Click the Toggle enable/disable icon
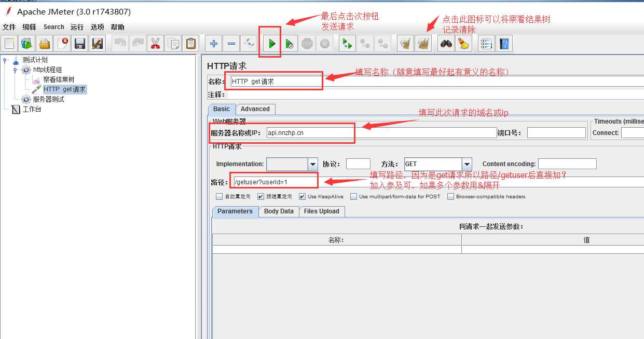644x339 pixels. (x=249, y=44)
